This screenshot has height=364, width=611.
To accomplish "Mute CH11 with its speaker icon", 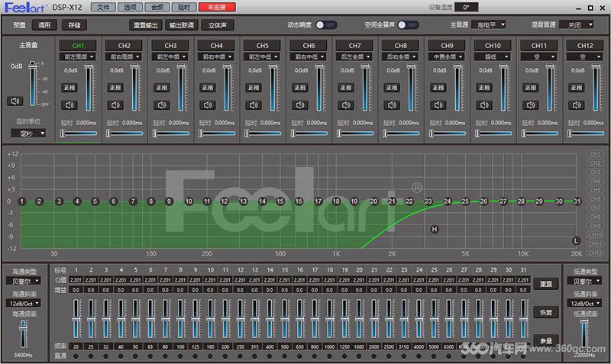I will tap(531, 105).
